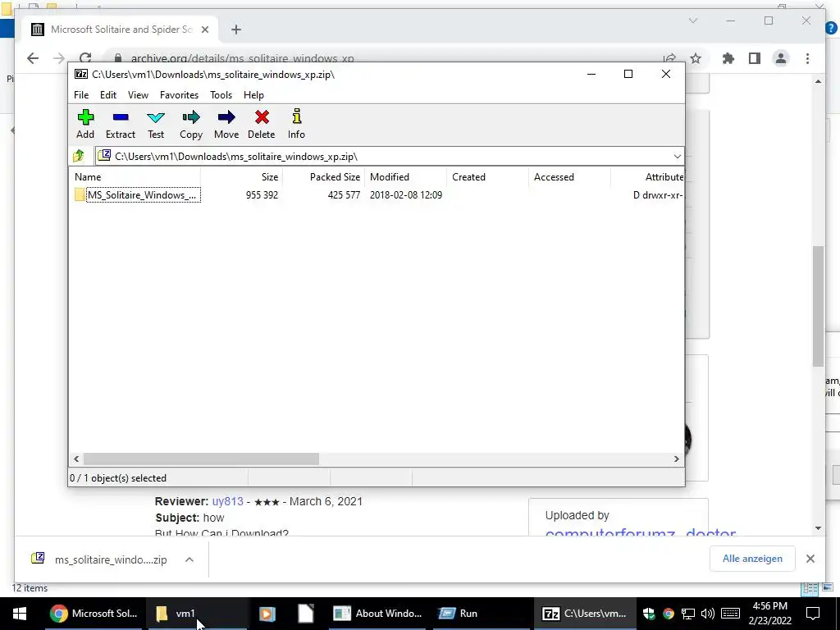
Task: Open the Help menu
Action: [x=253, y=95]
